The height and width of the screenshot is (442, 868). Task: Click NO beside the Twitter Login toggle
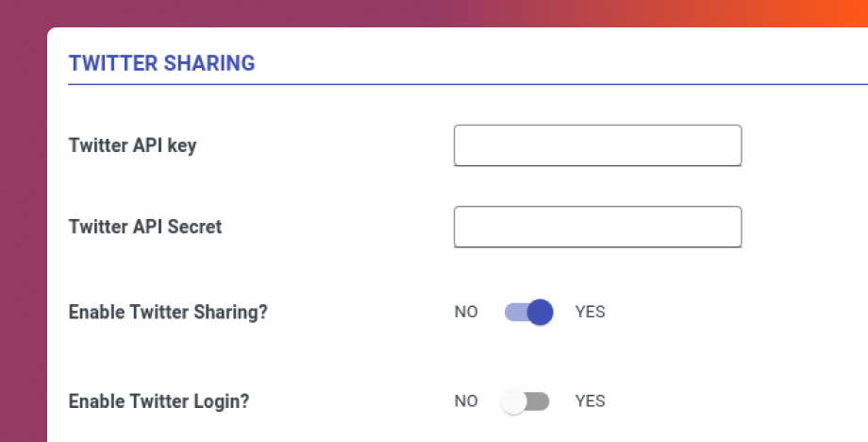[466, 401]
